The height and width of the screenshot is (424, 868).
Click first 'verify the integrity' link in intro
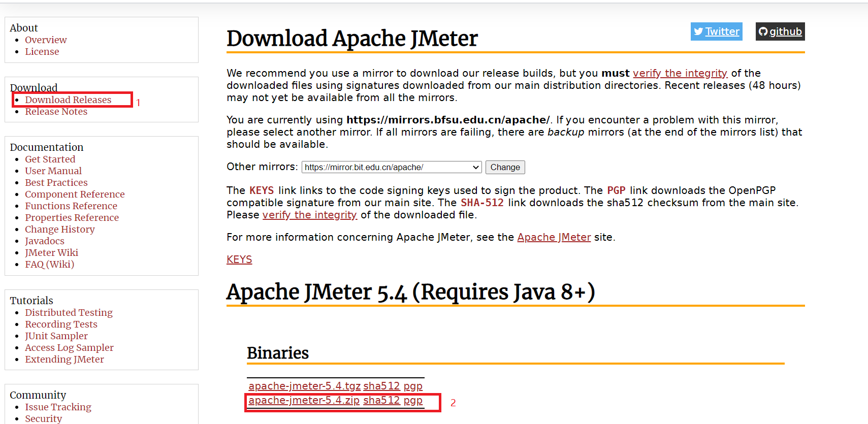[680, 73]
